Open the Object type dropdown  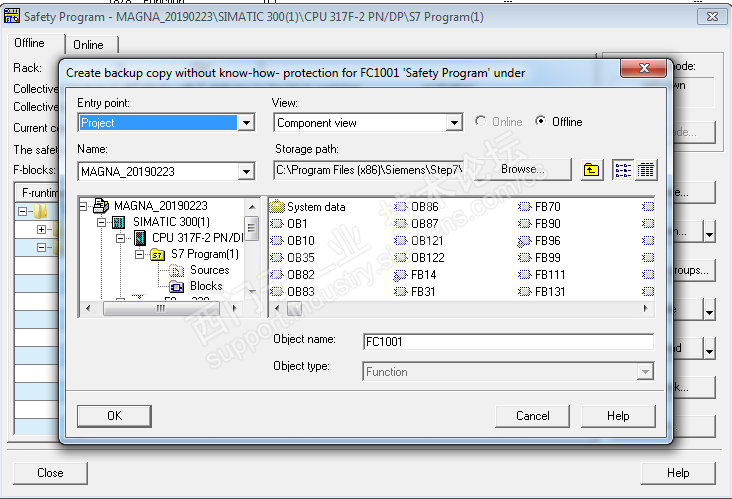(645, 372)
